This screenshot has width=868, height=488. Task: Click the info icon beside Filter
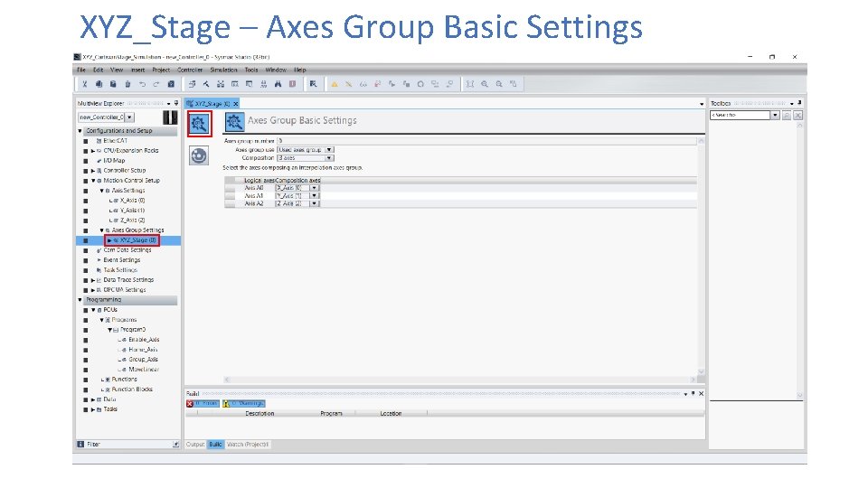pos(80,445)
